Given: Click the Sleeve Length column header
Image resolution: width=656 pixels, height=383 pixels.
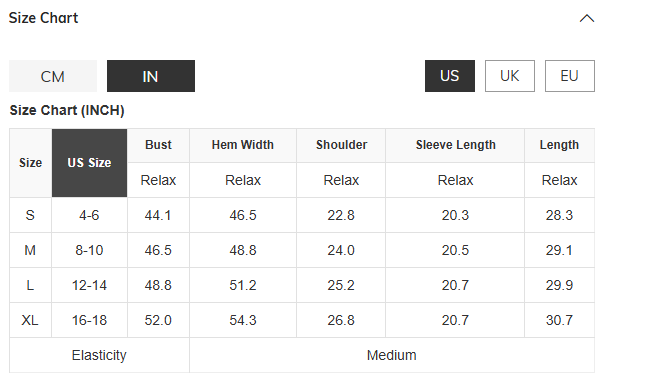Looking at the screenshot, I should [455, 145].
